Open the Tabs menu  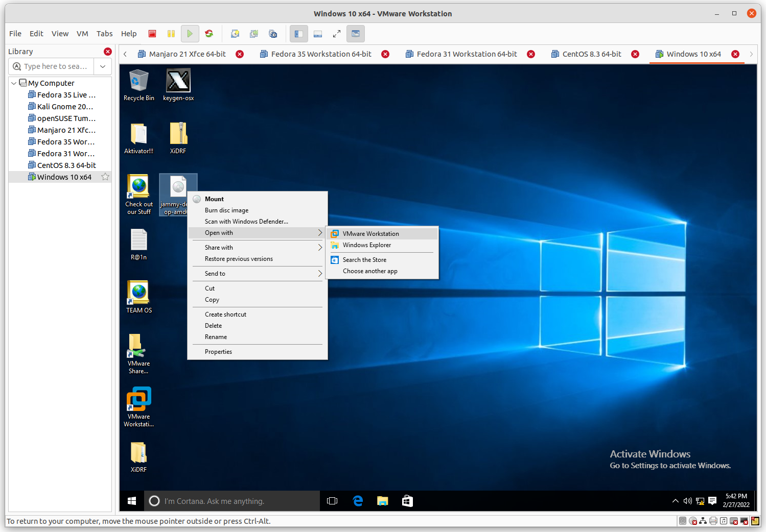coord(104,34)
